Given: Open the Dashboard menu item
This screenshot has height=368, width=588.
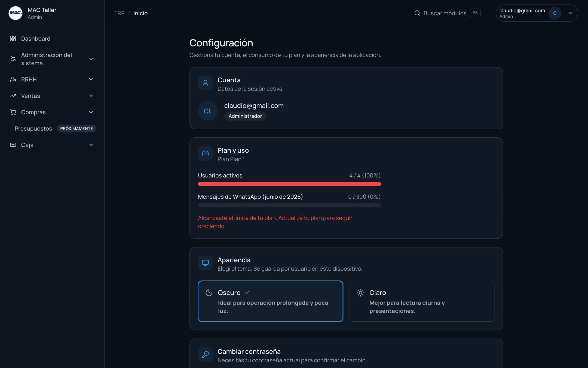Looking at the screenshot, I should coord(52,38).
